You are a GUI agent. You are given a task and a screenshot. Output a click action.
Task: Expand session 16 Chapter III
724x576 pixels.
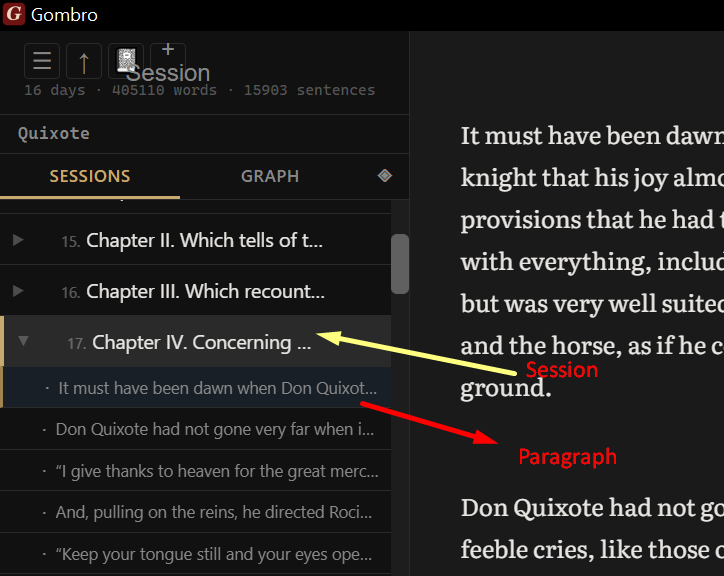18,291
